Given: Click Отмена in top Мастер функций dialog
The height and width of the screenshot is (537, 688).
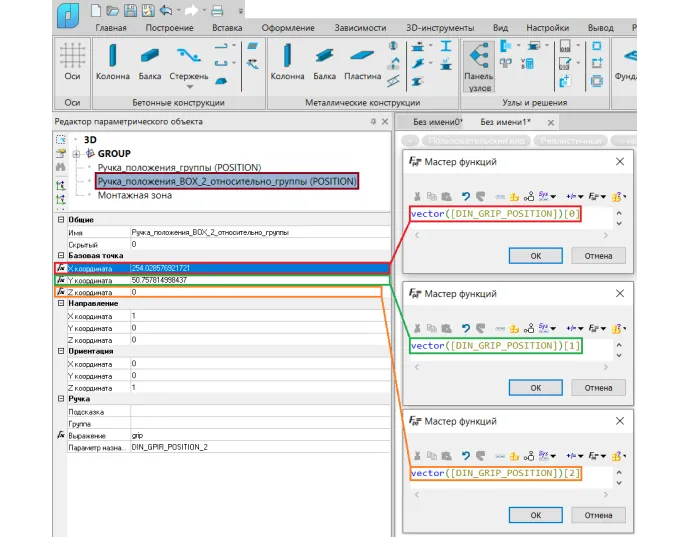Looking at the screenshot, I should pyautogui.click(x=598, y=256).
